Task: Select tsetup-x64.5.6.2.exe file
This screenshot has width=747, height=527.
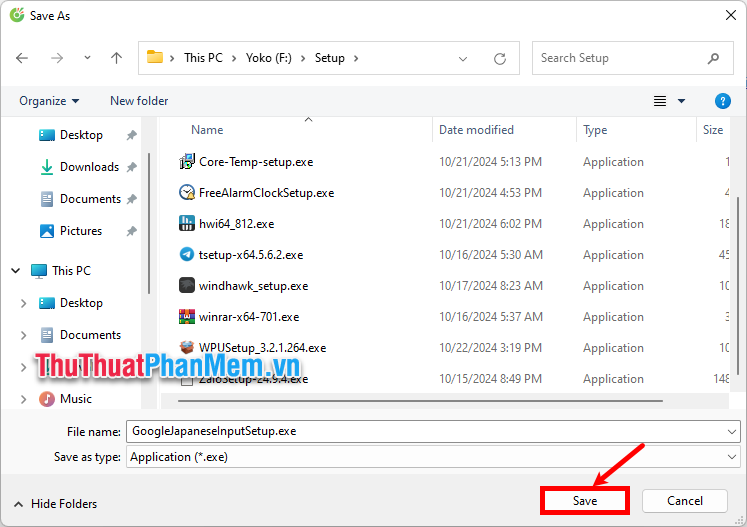Action: tap(251, 255)
